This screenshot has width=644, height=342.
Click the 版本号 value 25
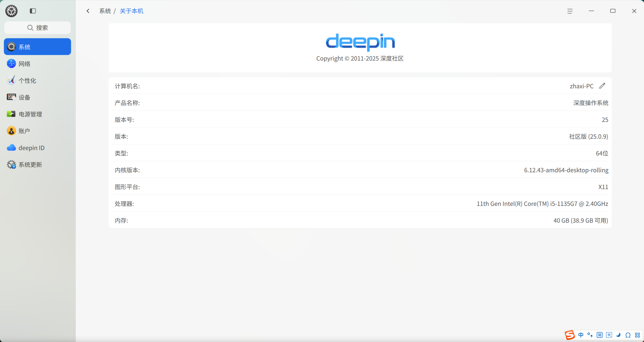click(x=605, y=120)
